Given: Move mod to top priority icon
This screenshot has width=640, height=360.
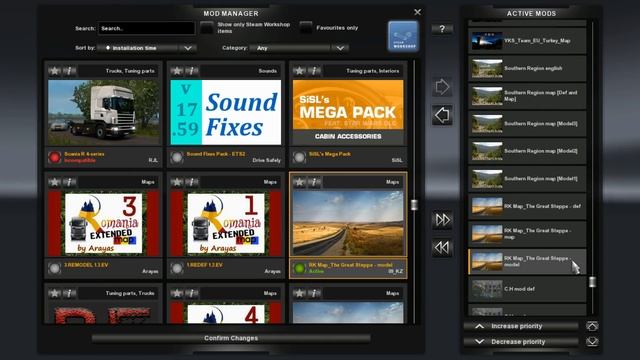Looking at the screenshot, I should point(592,326).
